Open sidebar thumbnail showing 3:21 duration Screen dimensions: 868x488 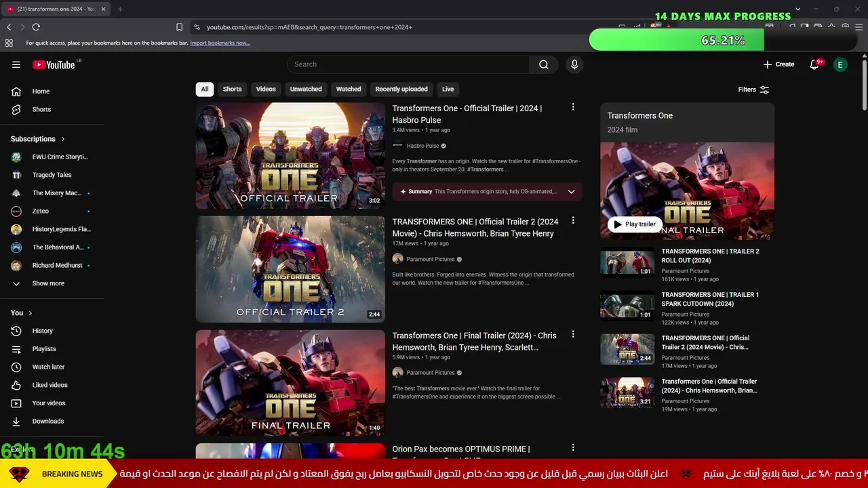tap(627, 392)
